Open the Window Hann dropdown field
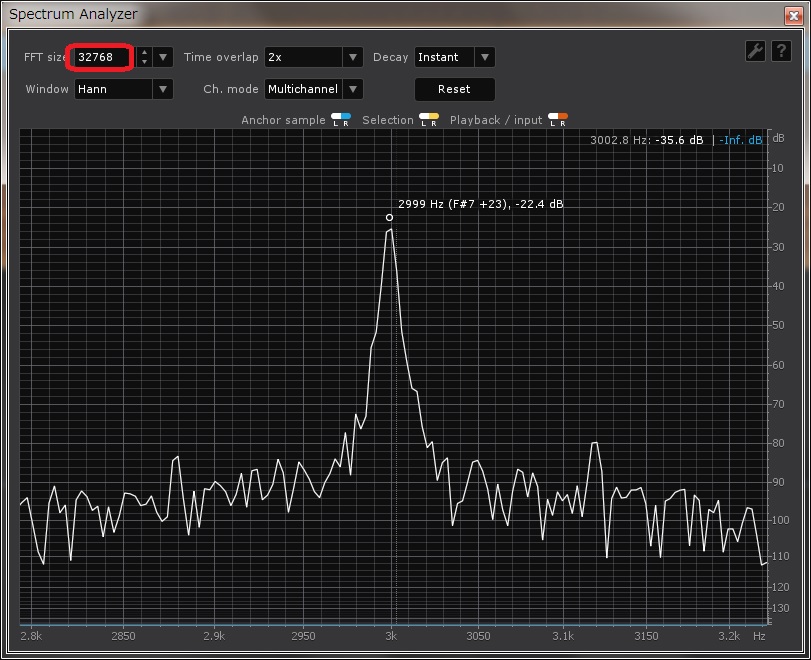 (114, 89)
